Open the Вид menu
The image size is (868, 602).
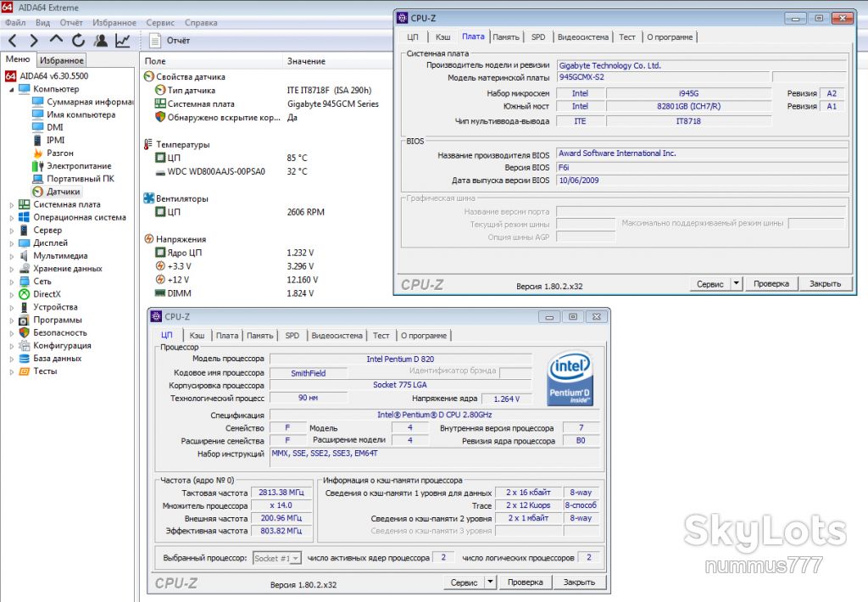click(x=42, y=23)
